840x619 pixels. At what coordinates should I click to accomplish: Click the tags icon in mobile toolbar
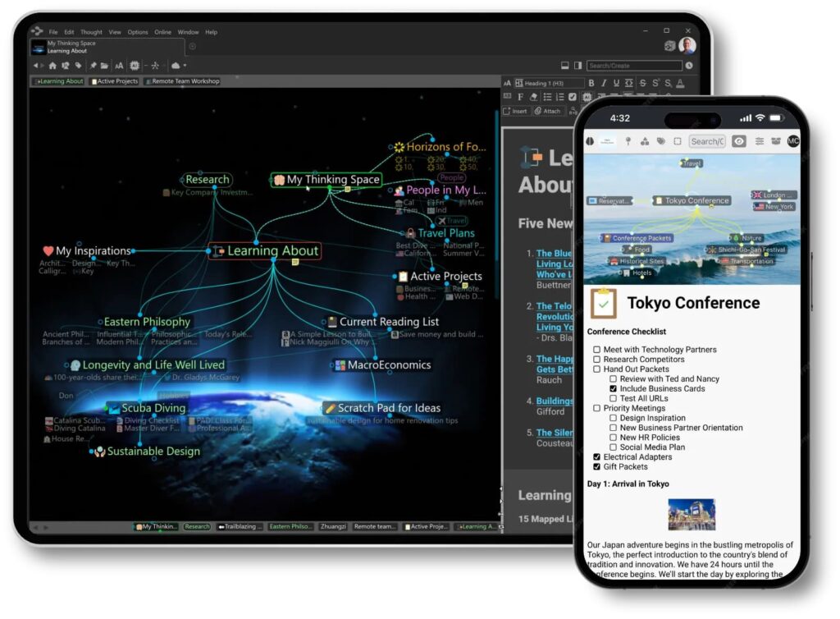pos(661,141)
